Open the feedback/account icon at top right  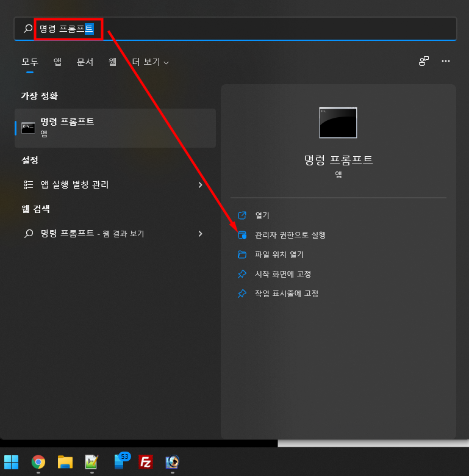(423, 61)
